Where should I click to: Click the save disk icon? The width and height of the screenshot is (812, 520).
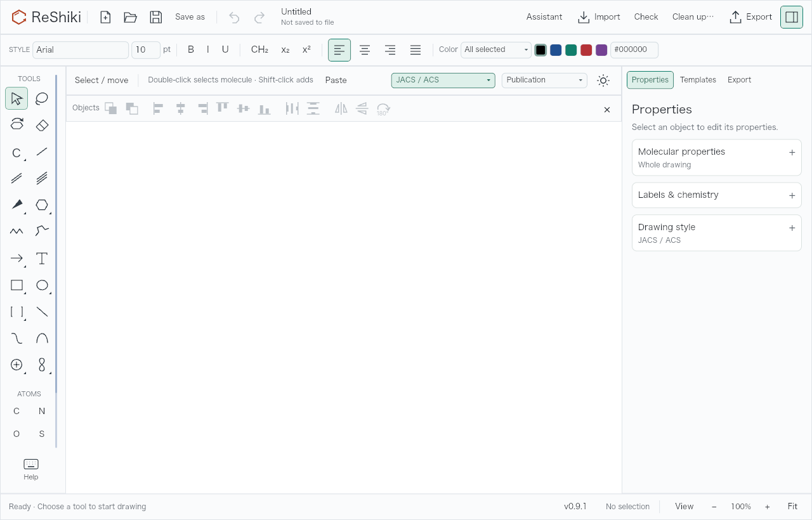(156, 17)
